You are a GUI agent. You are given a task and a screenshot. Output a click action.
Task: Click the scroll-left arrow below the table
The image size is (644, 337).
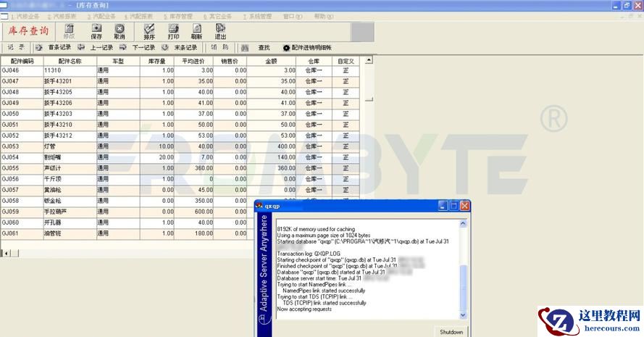[x=6, y=253]
